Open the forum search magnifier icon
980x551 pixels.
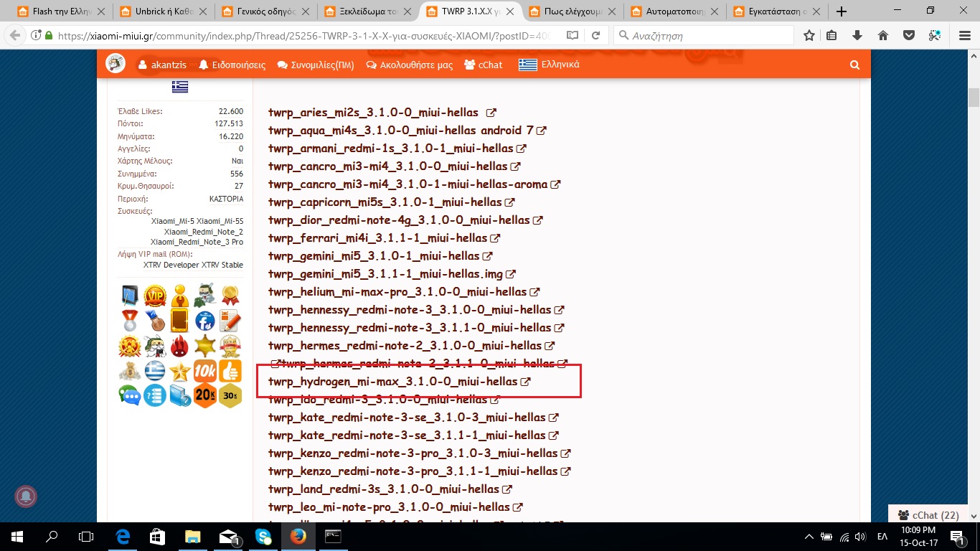point(854,65)
